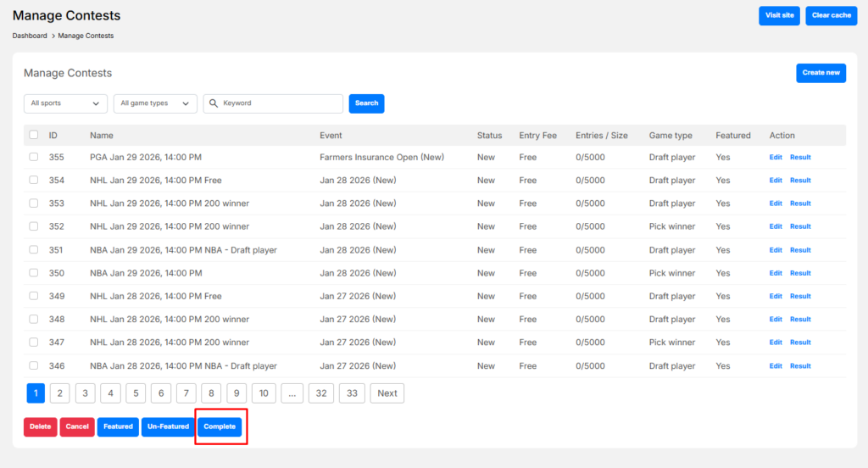This screenshot has width=868, height=468.
Task: Select the checkbox for contest ID 350
Action: (34, 273)
